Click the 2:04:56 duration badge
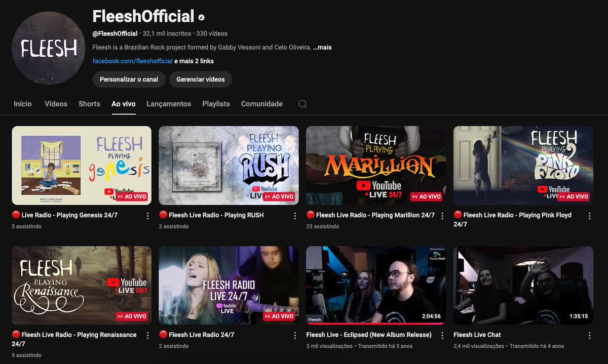This screenshot has width=608, height=364. click(x=431, y=316)
